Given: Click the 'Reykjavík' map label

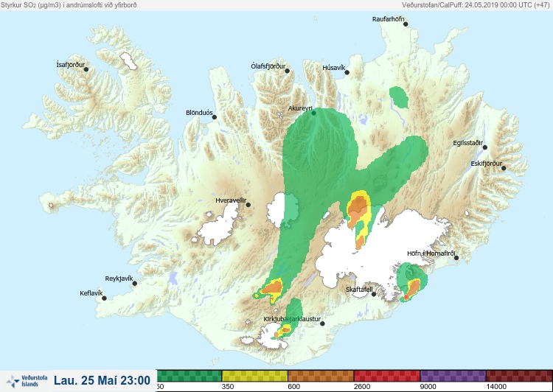Looking at the screenshot, I should coord(119,279).
